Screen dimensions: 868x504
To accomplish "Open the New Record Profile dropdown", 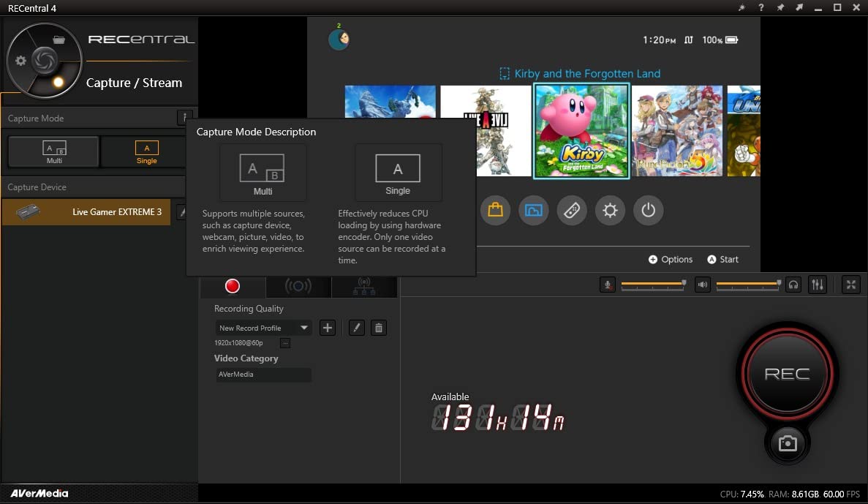I will coord(263,328).
